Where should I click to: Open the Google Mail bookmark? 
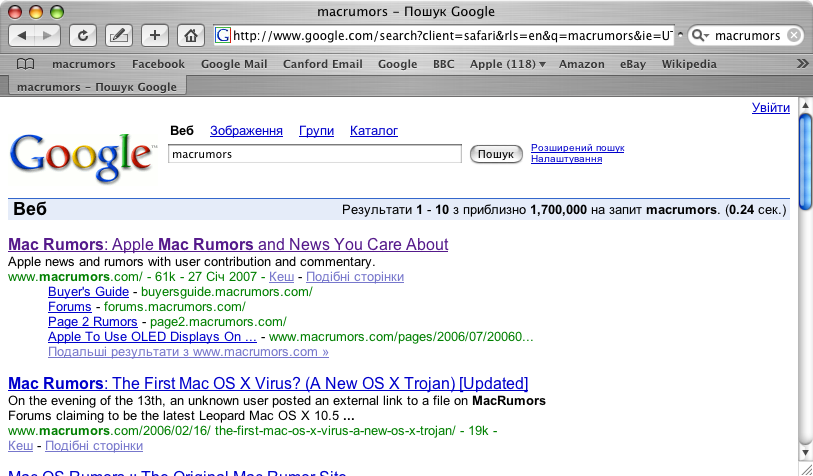[234, 64]
